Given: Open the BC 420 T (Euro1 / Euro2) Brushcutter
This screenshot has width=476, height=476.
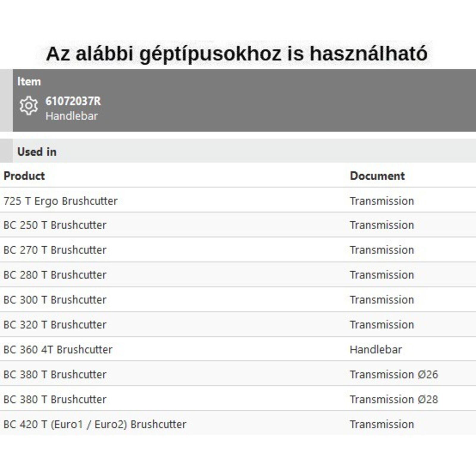Looking at the screenshot, I should tap(95, 424).
